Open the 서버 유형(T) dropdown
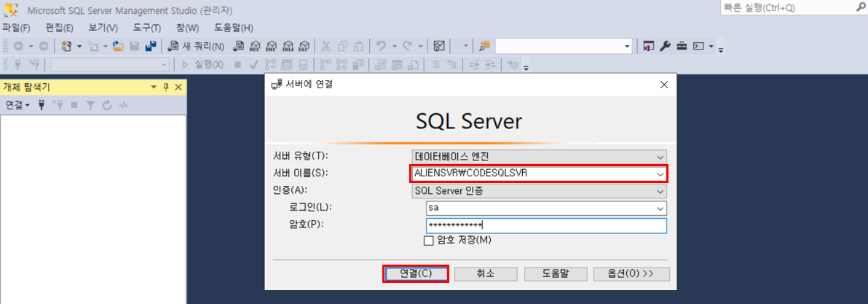868x304 pixels. [x=539, y=157]
